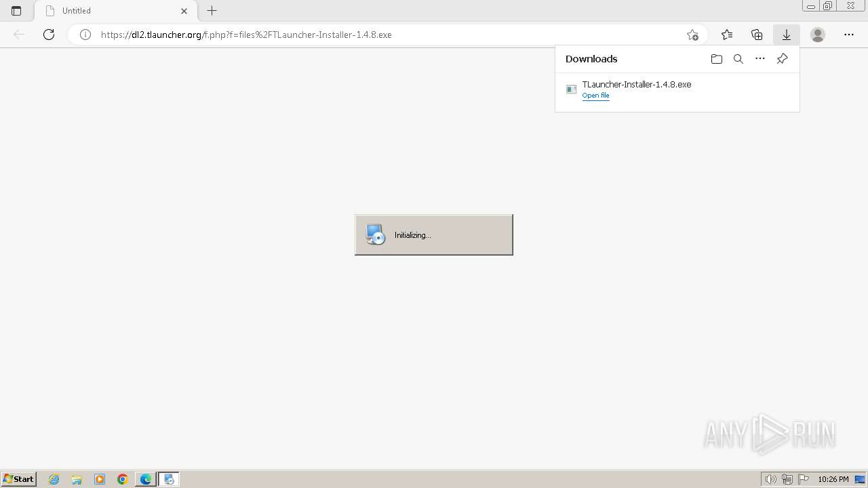This screenshot has height=488, width=868.
Task: Search downloads with magnifier icon
Action: tap(738, 59)
